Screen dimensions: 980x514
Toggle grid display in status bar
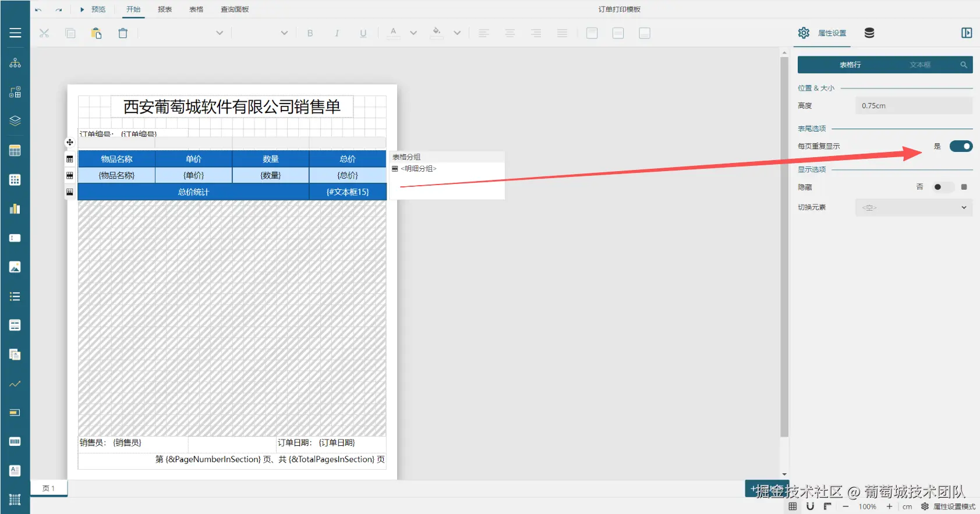(793, 506)
